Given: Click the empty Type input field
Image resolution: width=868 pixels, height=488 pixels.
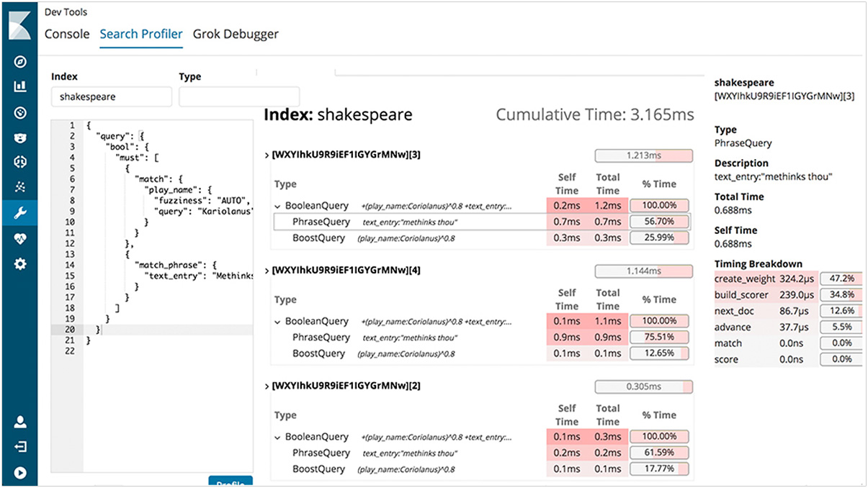Looking at the screenshot, I should 239,96.
